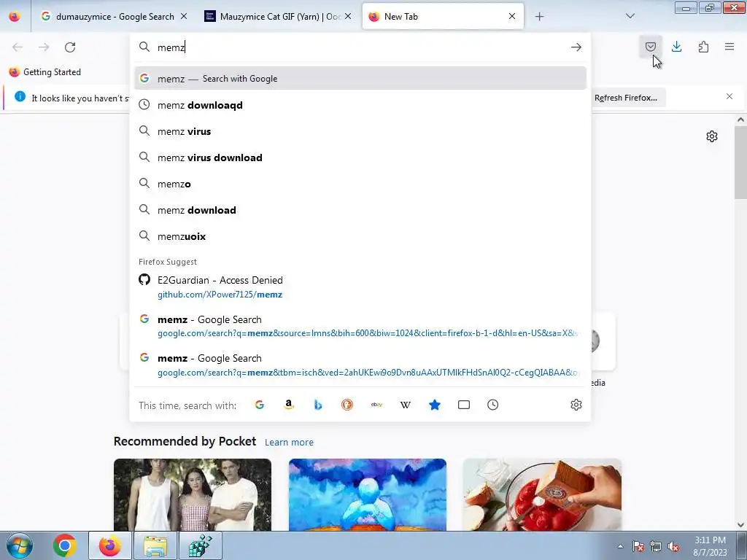Click the taskbar clock showing 3:11 PM
747x560 pixels.
click(x=710, y=546)
